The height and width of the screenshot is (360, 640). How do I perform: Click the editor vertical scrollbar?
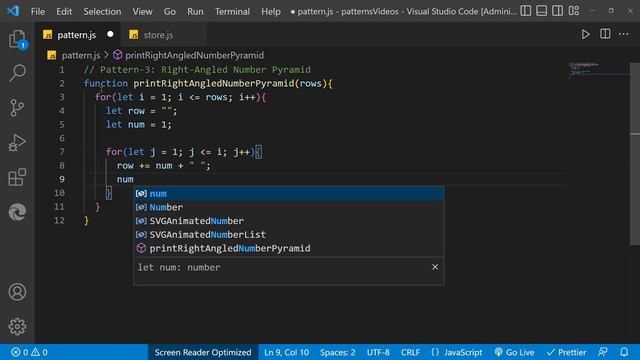635,154
